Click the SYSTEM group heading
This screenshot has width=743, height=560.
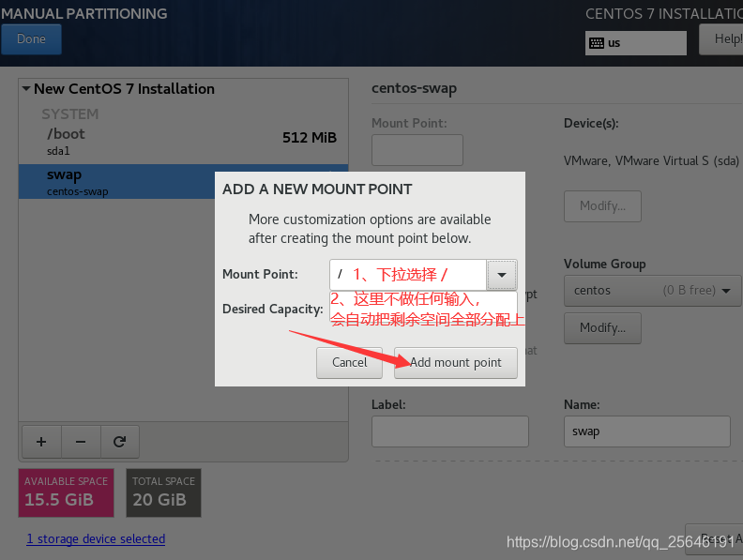pos(69,114)
